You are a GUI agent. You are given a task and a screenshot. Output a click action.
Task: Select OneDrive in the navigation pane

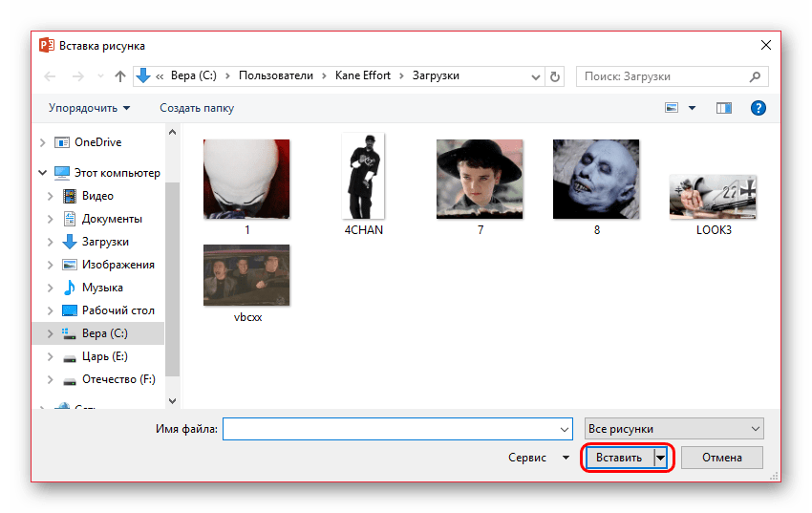coord(98,142)
